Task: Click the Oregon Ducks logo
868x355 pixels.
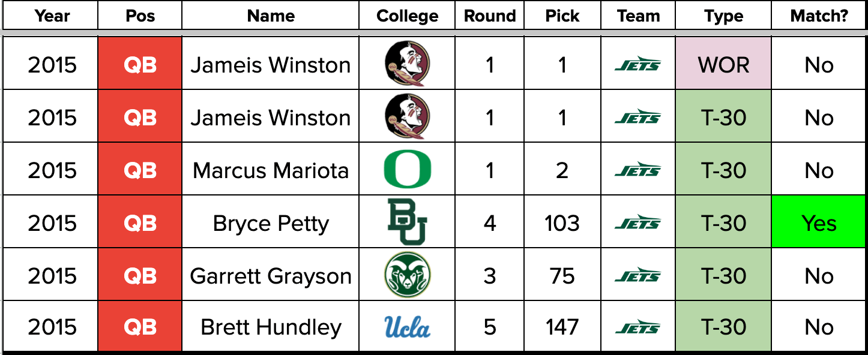Action: [x=408, y=170]
